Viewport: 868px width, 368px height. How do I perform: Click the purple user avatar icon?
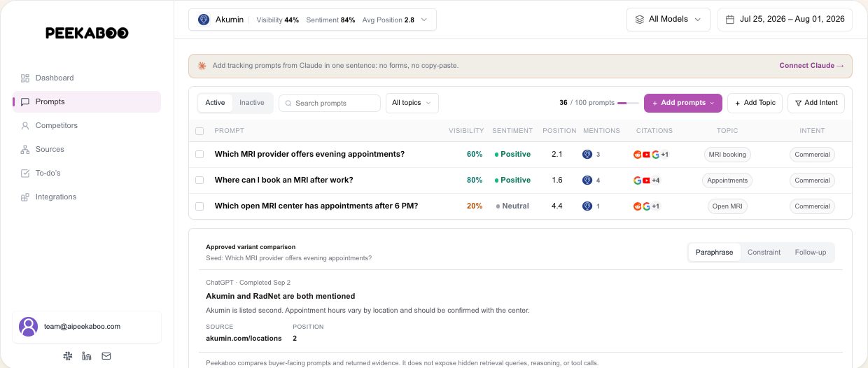point(28,327)
